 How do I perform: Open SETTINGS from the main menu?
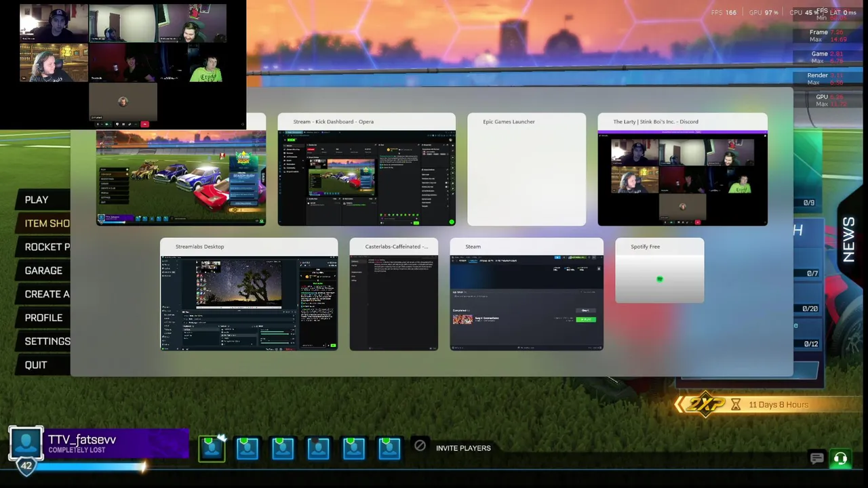coord(47,341)
